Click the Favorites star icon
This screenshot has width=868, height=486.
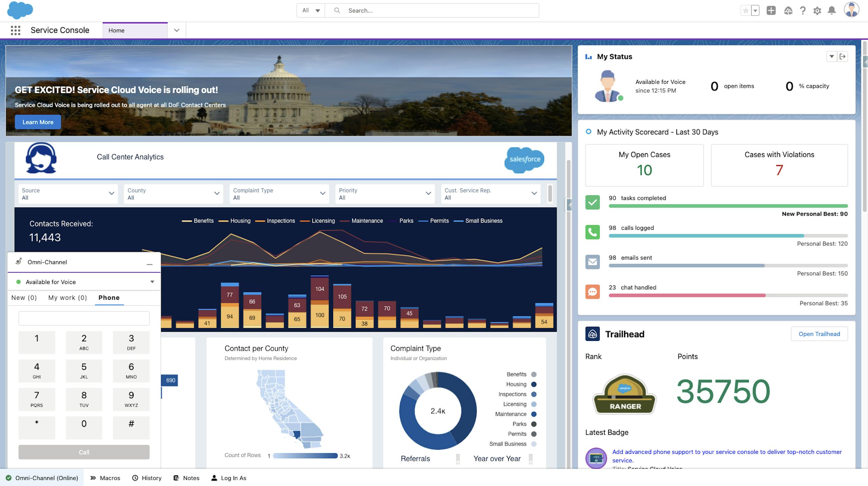[x=745, y=11]
